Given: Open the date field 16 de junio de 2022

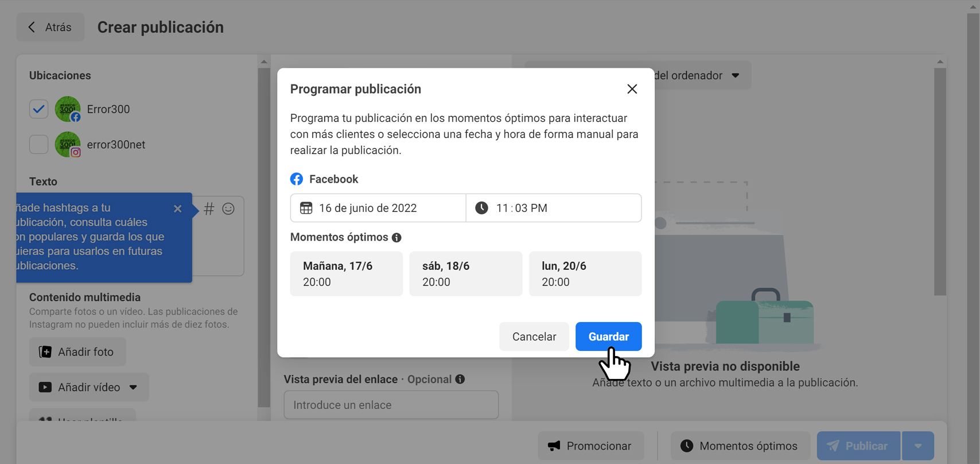Looking at the screenshot, I should tap(378, 208).
